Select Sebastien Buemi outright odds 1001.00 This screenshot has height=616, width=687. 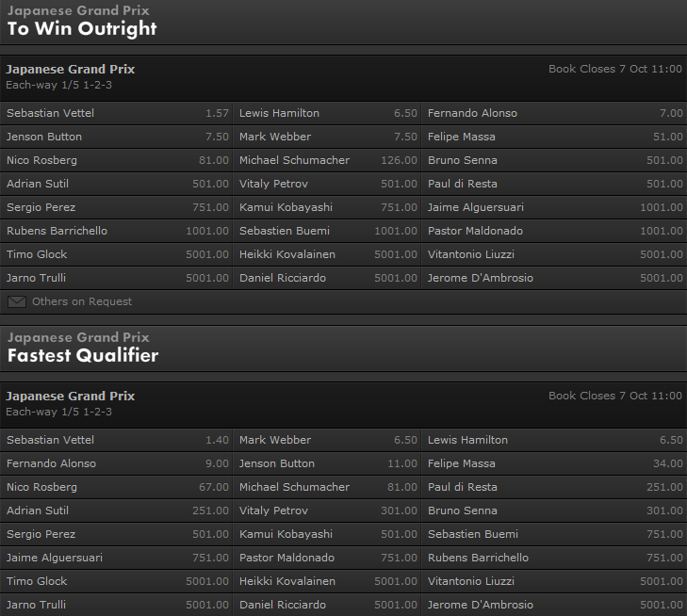pyautogui.click(x=327, y=231)
